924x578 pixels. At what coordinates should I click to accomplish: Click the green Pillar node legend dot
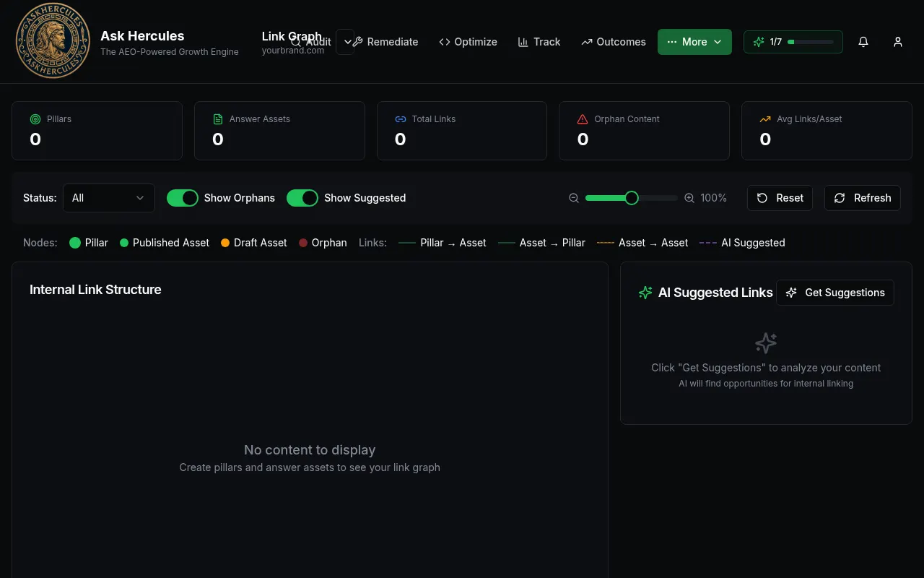click(x=75, y=243)
